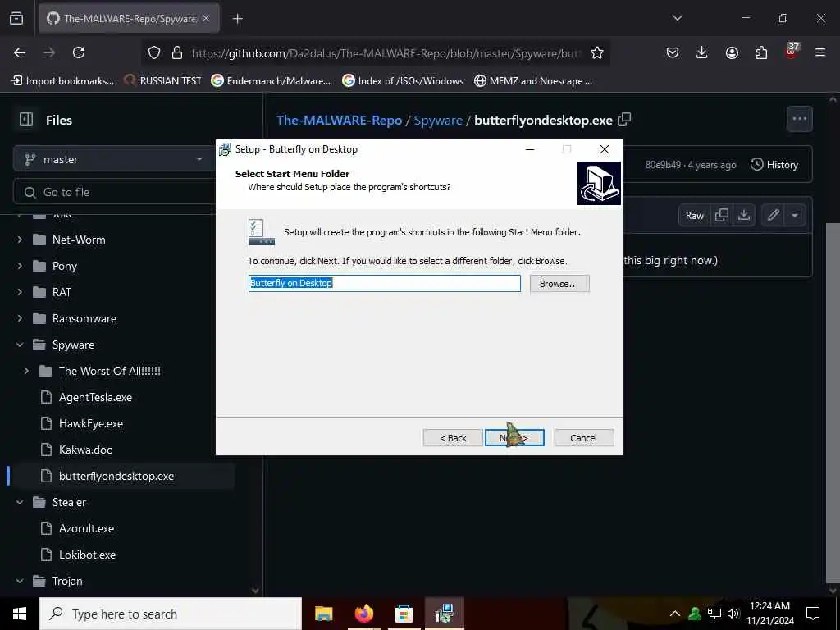
Task: Open the extensions puzzle icon
Action: (x=761, y=52)
